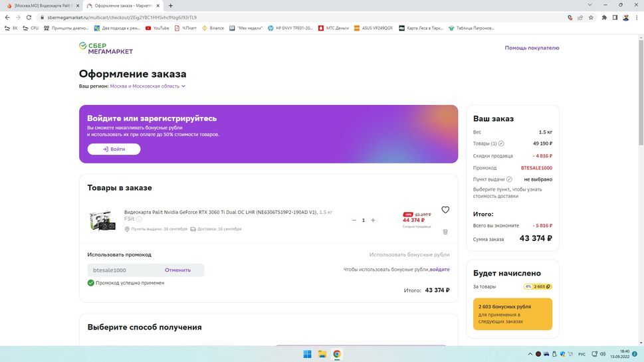Viewport: 644px width, 362px height.
Task: Open the Помощь покупателю link
Action: point(532,48)
